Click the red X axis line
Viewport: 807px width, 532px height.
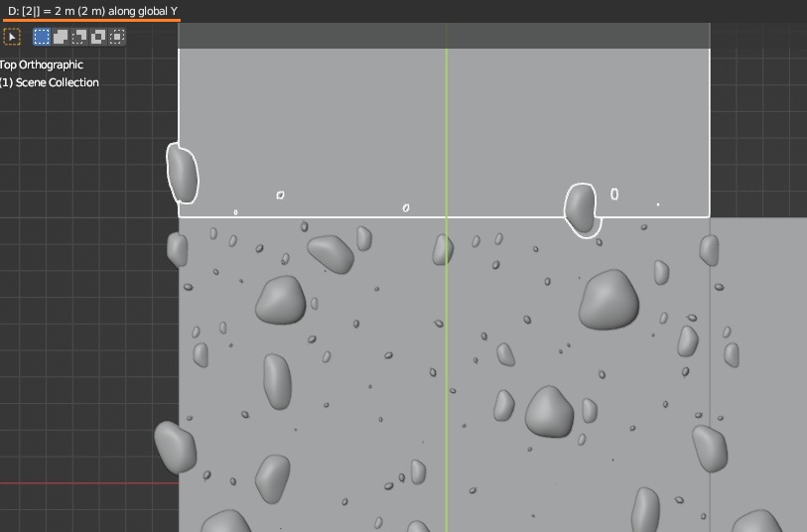89,483
